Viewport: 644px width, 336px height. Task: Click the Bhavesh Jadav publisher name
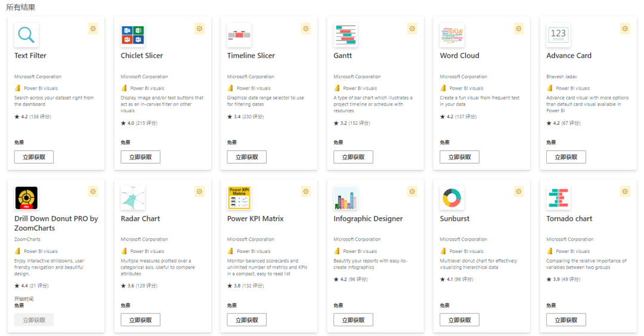(x=562, y=76)
